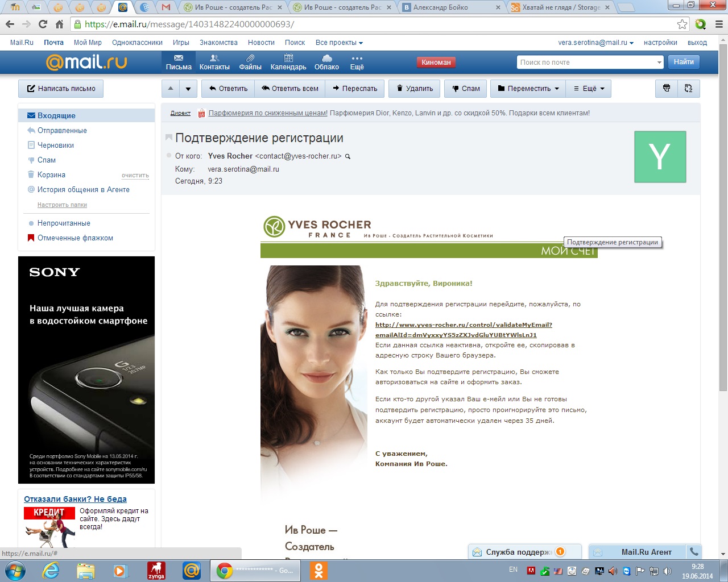Go to next message arrow
728x582 pixels.
(x=188, y=88)
